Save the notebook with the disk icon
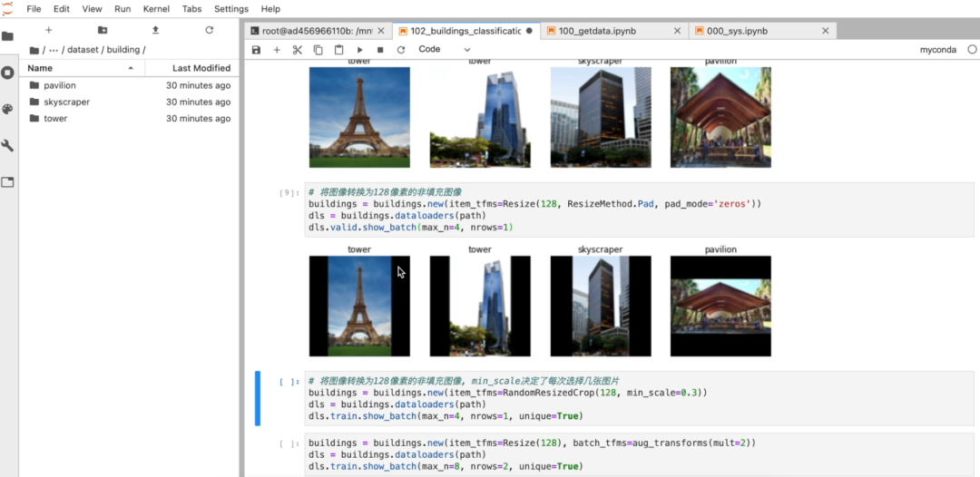Image resolution: width=980 pixels, height=477 pixels. (256, 50)
